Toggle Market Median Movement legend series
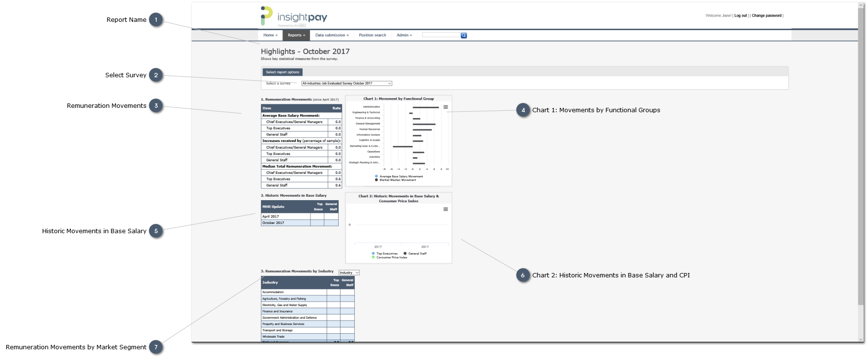This screenshot has height=359, width=868. click(x=397, y=180)
